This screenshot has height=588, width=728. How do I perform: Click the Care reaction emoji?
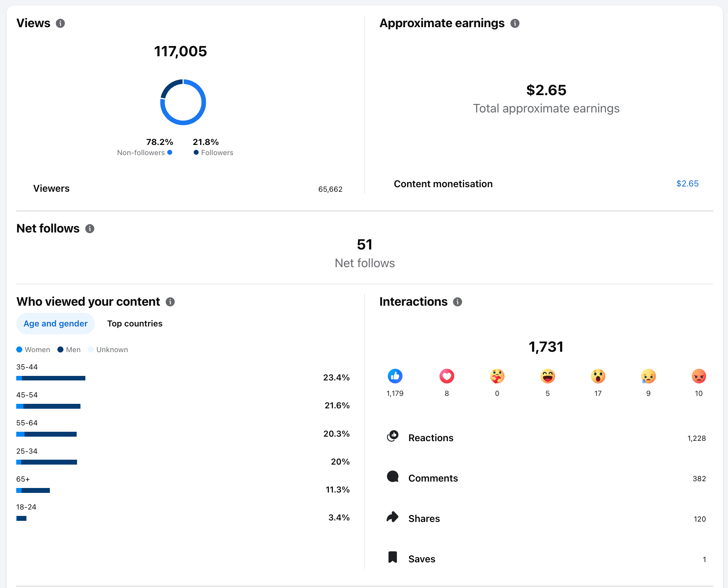pyautogui.click(x=497, y=376)
